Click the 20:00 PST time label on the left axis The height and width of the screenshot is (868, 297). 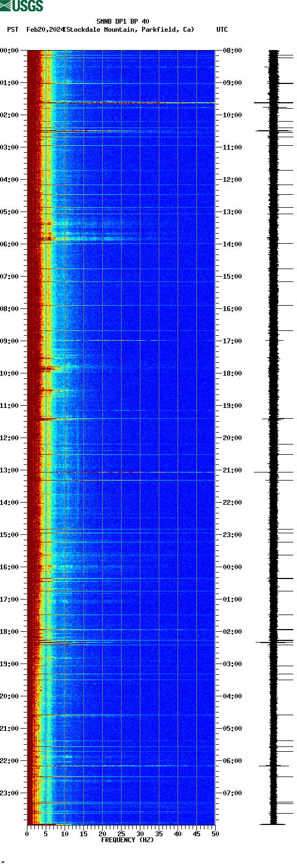(x=10, y=696)
